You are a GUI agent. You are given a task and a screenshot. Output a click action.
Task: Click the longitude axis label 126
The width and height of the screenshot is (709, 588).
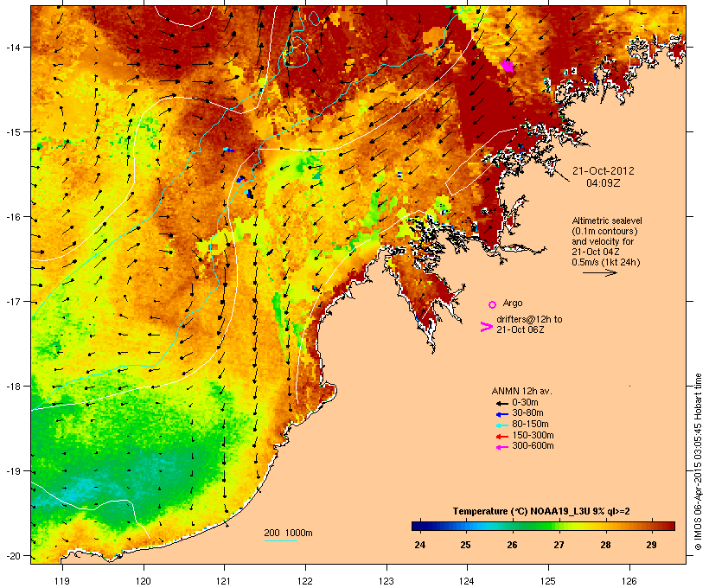pyautogui.click(x=629, y=581)
